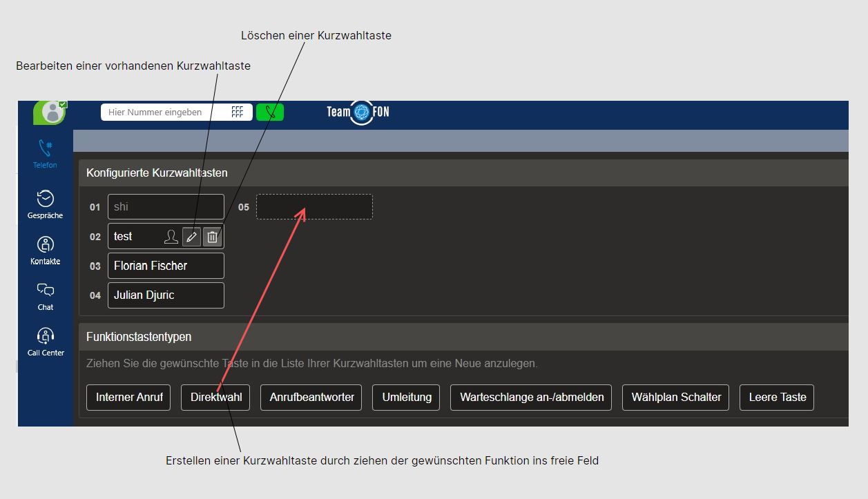Image resolution: width=868 pixels, height=499 pixels.
Task: Click the contact icon on test key
Action: click(x=171, y=237)
